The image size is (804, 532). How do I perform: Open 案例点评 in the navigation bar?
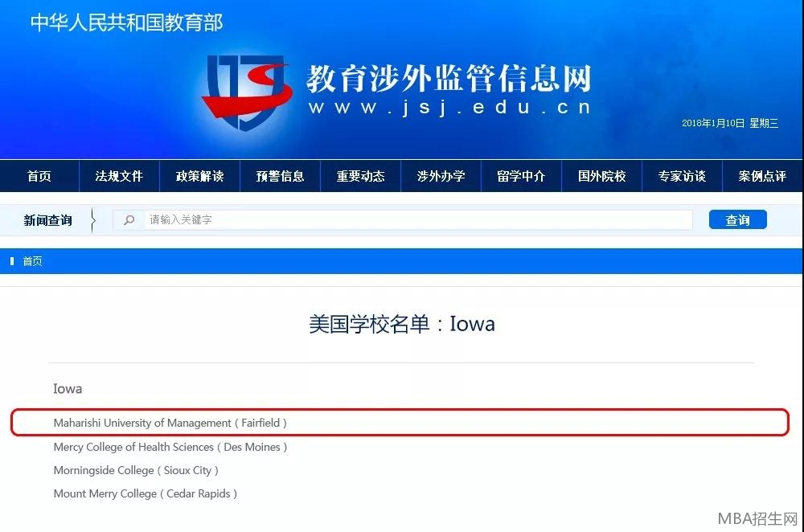pyautogui.click(x=762, y=176)
